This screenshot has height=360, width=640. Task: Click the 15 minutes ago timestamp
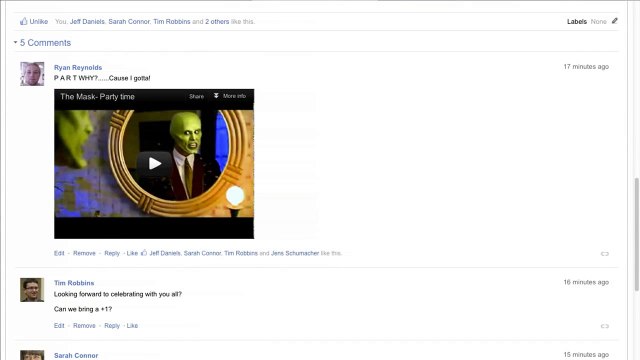(x=586, y=354)
